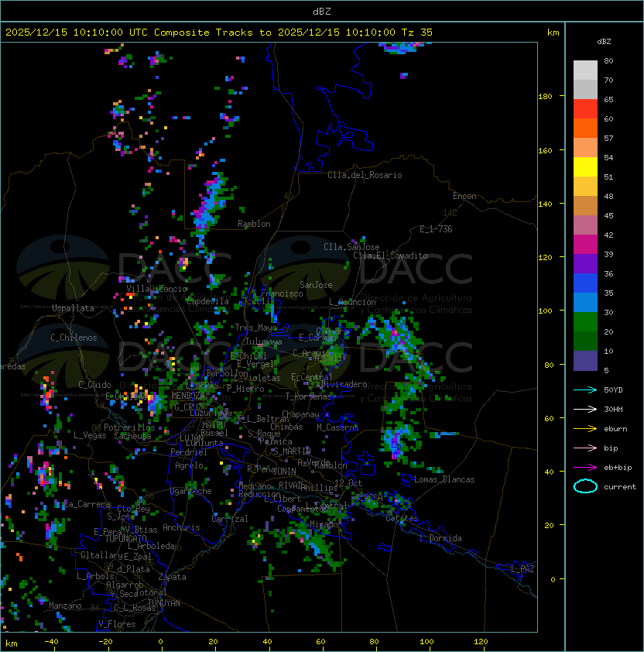Click the 'current' legend label

pyautogui.click(x=620, y=487)
